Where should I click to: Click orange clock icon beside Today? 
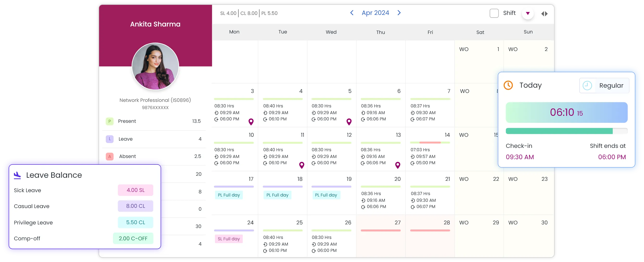point(508,85)
